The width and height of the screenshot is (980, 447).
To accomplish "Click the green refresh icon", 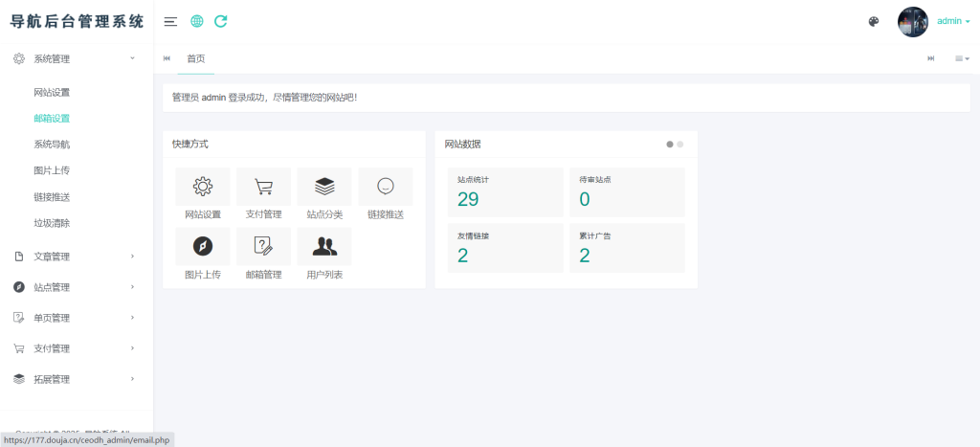I will click(221, 21).
